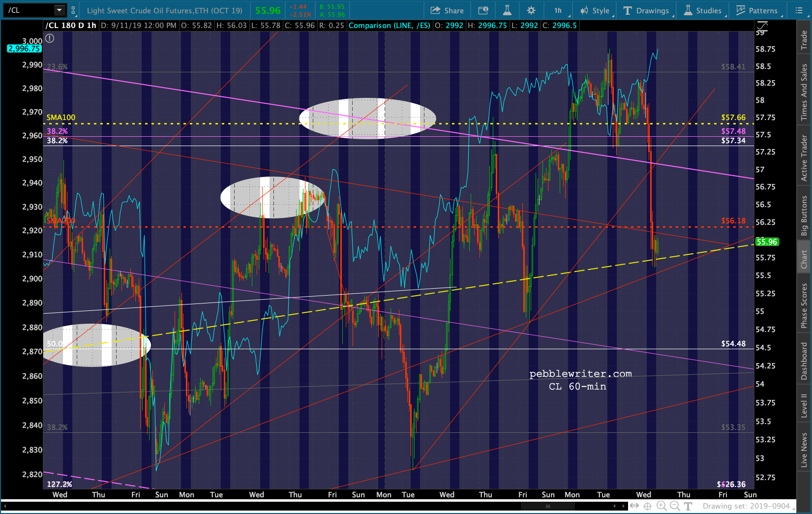This screenshot has height=514, width=812.
Task: Click the A: 55.96 ask quote
Action: [332, 14]
